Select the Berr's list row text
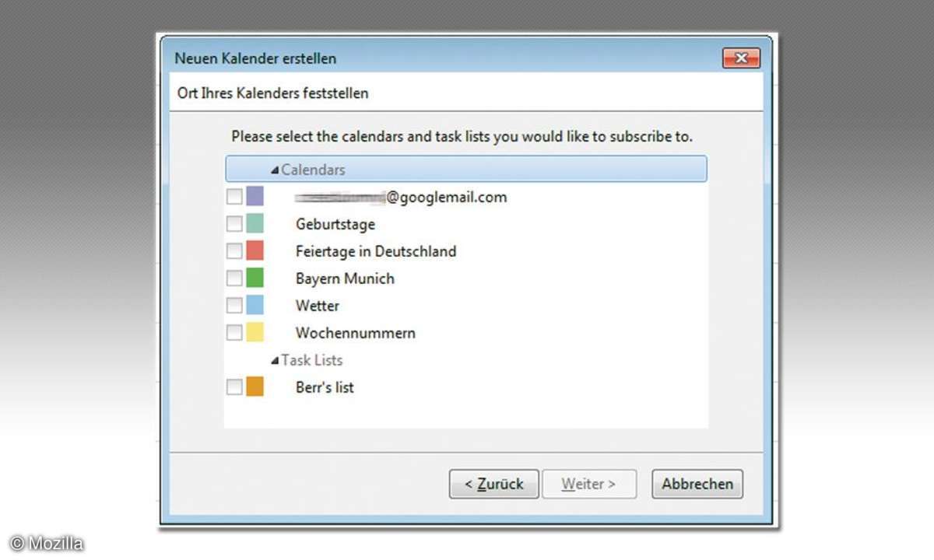This screenshot has width=934, height=560. click(325, 387)
